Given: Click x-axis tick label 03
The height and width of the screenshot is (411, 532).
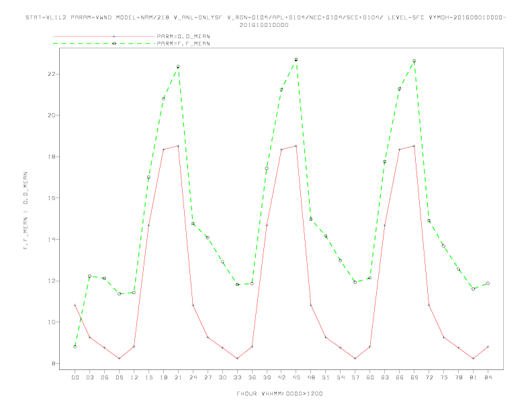Looking at the screenshot, I should 89,377.
